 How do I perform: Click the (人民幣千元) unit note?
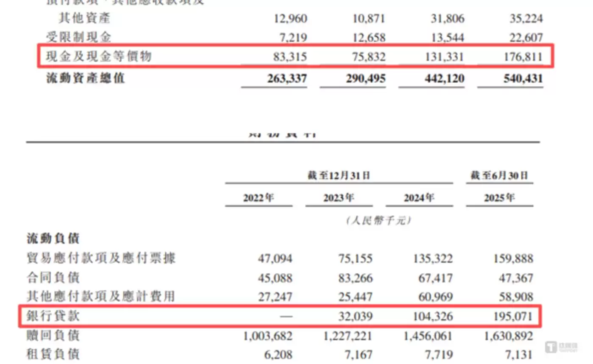(x=379, y=221)
